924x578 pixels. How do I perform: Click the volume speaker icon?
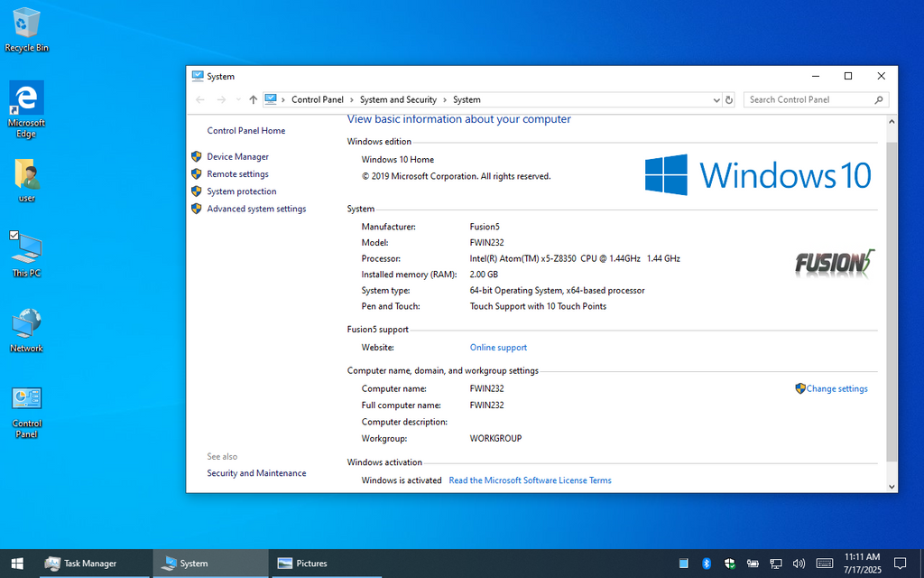[x=798, y=564]
